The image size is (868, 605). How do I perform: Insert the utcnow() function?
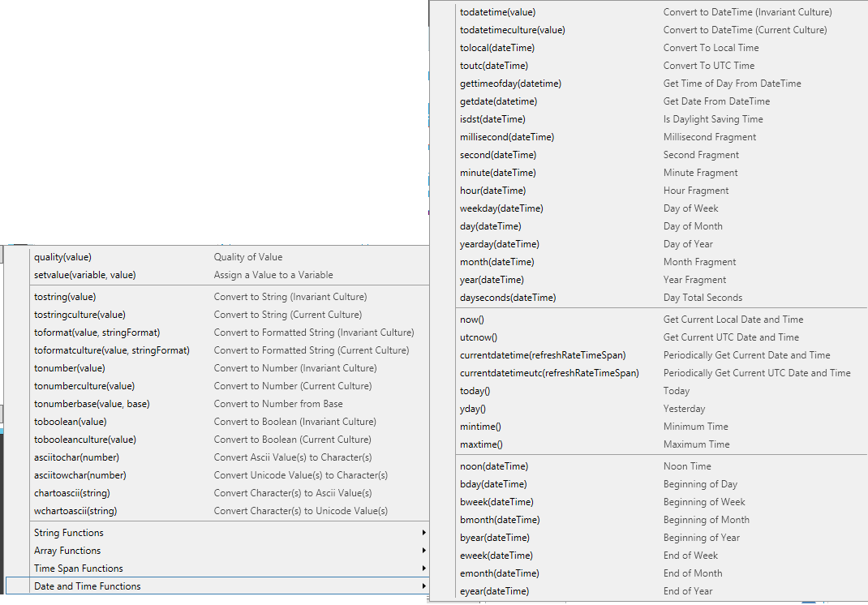(479, 337)
